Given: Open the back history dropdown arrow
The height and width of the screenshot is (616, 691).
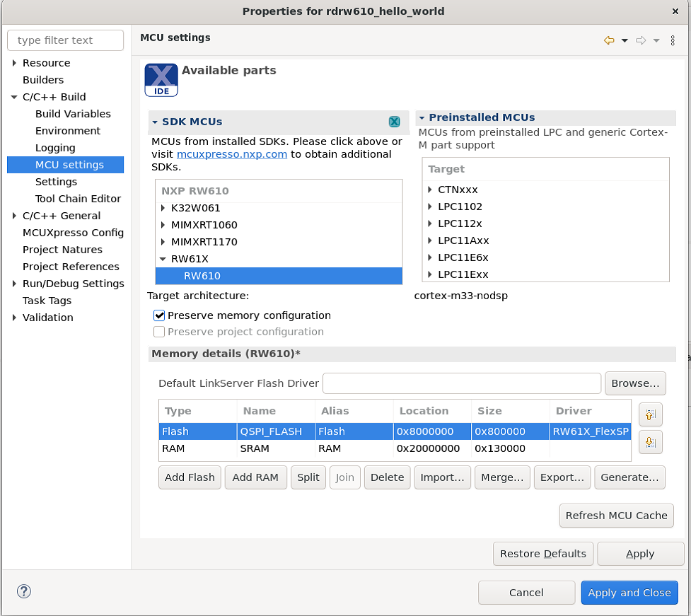Looking at the screenshot, I should [x=625, y=41].
